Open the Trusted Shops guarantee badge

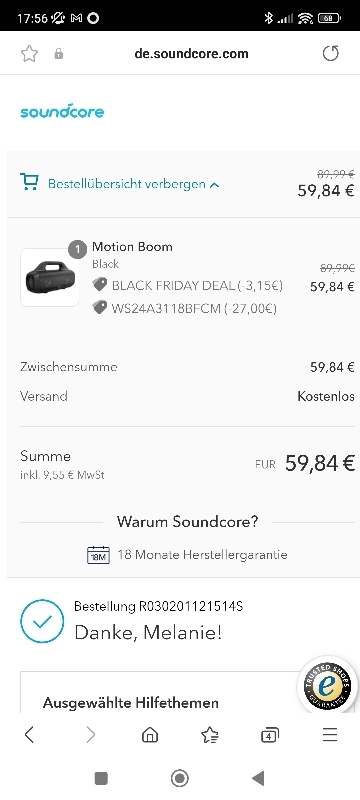tap(327, 685)
